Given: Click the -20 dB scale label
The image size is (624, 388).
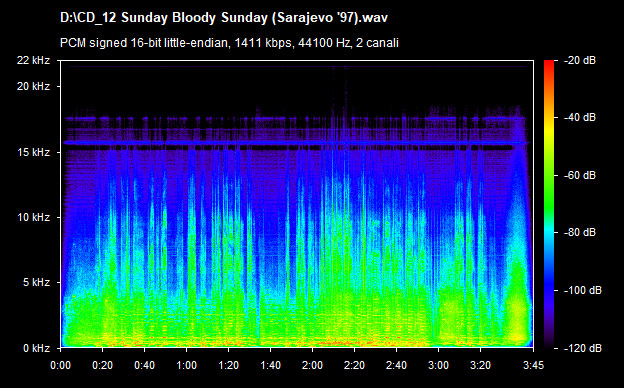Looking at the screenshot, I should click(x=579, y=60).
